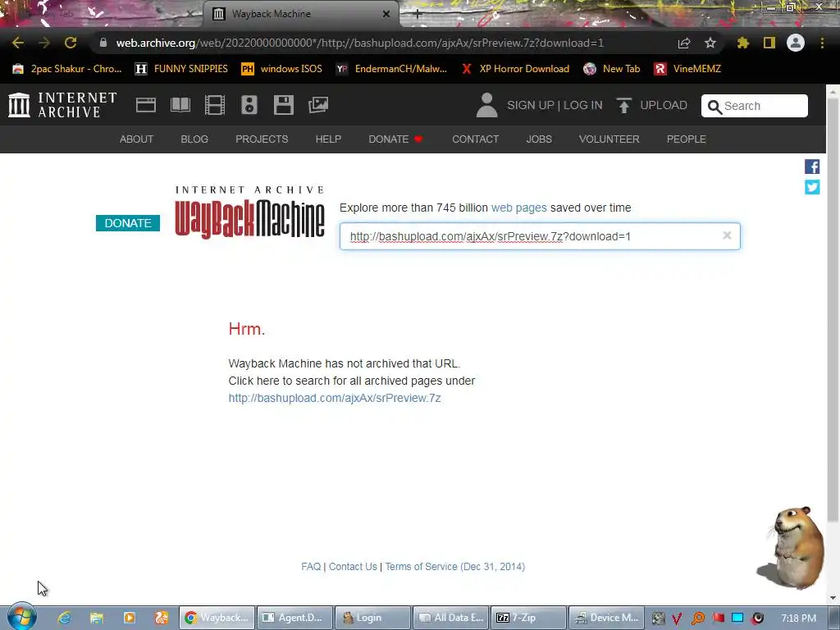Open the XP Horror Download bookmark
Image resolution: width=840 pixels, height=630 pixels.
pos(515,69)
